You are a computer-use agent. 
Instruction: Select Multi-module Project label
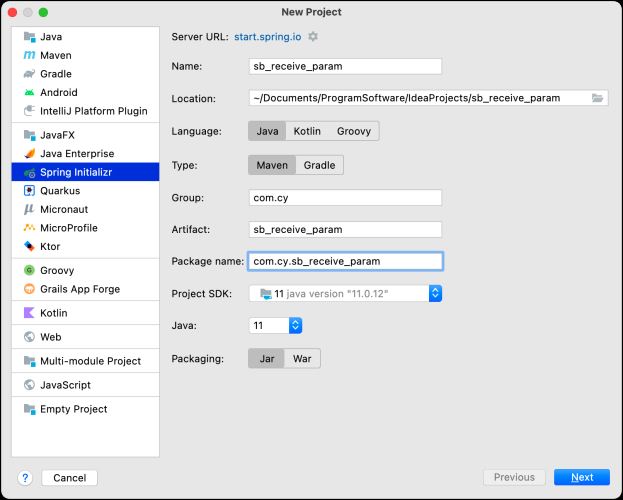(x=91, y=361)
